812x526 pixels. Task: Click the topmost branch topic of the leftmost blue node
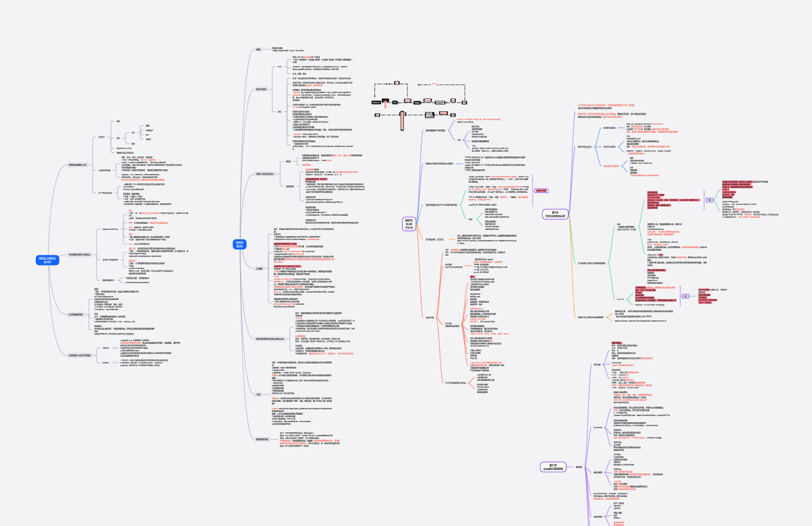click(77, 165)
